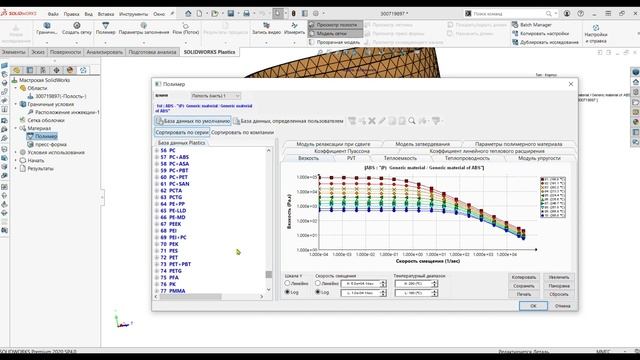The width and height of the screenshot is (640, 360).
Task: Click the Create mesh (Создать сетку) icon
Action: click(77, 29)
